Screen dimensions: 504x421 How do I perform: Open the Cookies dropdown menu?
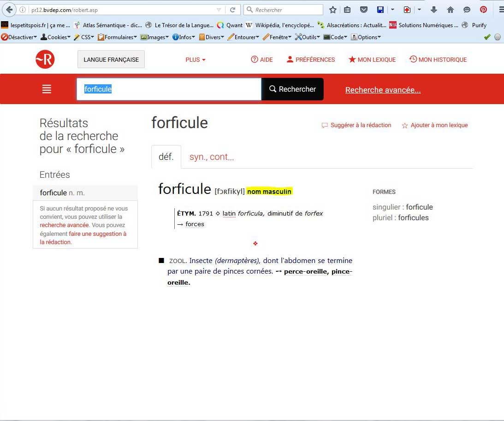[55, 37]
